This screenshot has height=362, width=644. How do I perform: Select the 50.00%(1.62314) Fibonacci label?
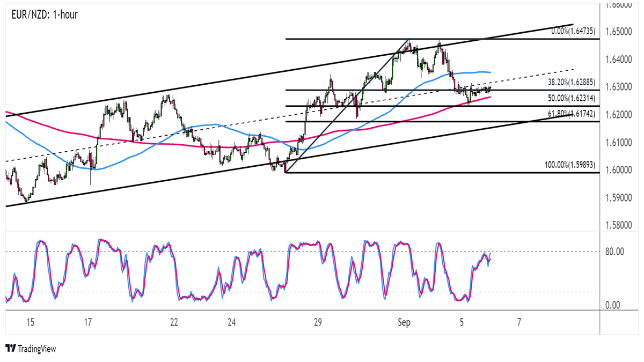570,99
